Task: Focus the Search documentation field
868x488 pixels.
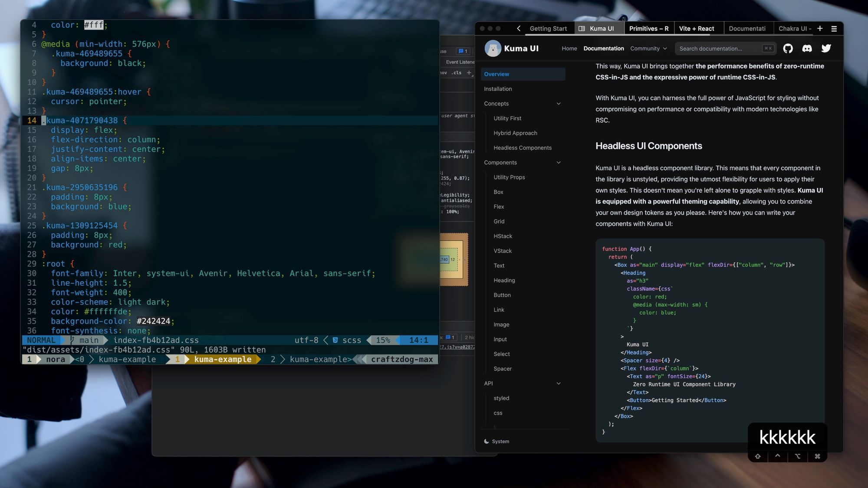Action: point(718,49)
